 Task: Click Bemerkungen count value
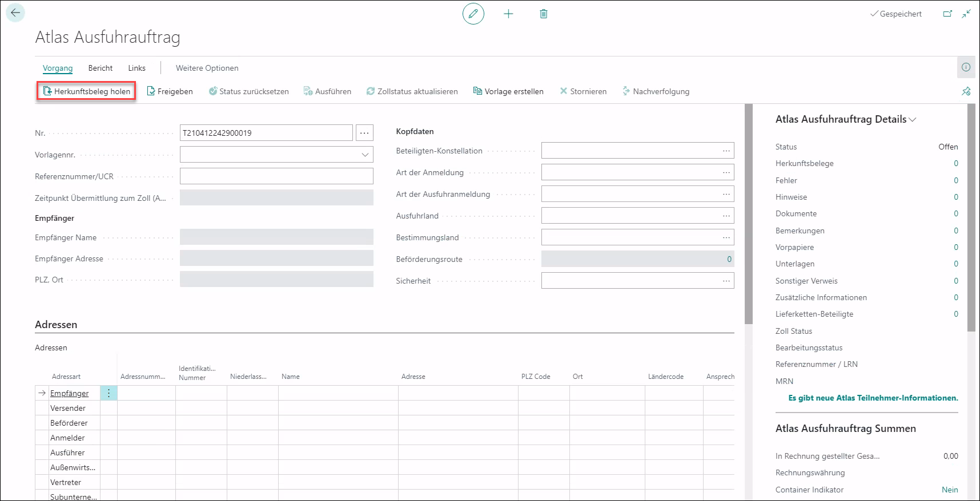[x=956, y=231]
